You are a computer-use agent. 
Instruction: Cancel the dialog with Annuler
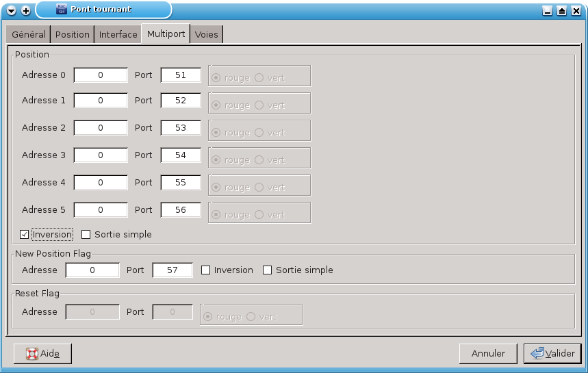[488, 353]
